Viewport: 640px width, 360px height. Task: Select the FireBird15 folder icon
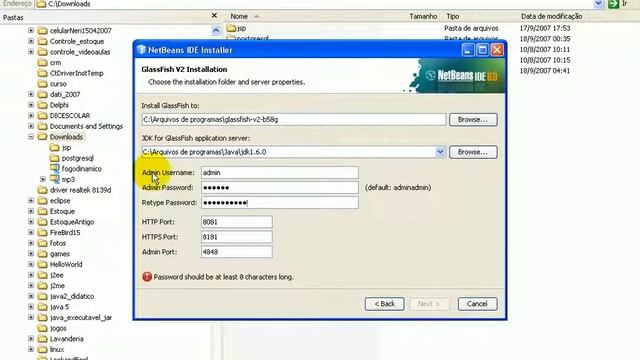42,232
